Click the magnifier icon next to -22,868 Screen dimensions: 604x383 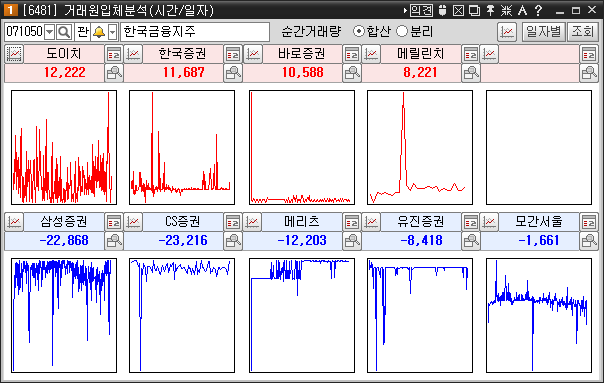click(x=114, y=240)
